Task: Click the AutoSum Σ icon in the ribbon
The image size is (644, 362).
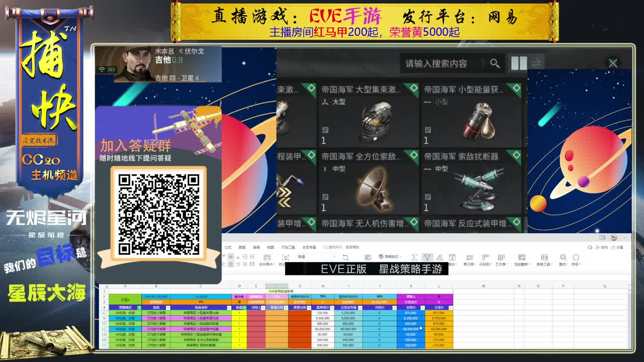Action: tap(415, 257)
